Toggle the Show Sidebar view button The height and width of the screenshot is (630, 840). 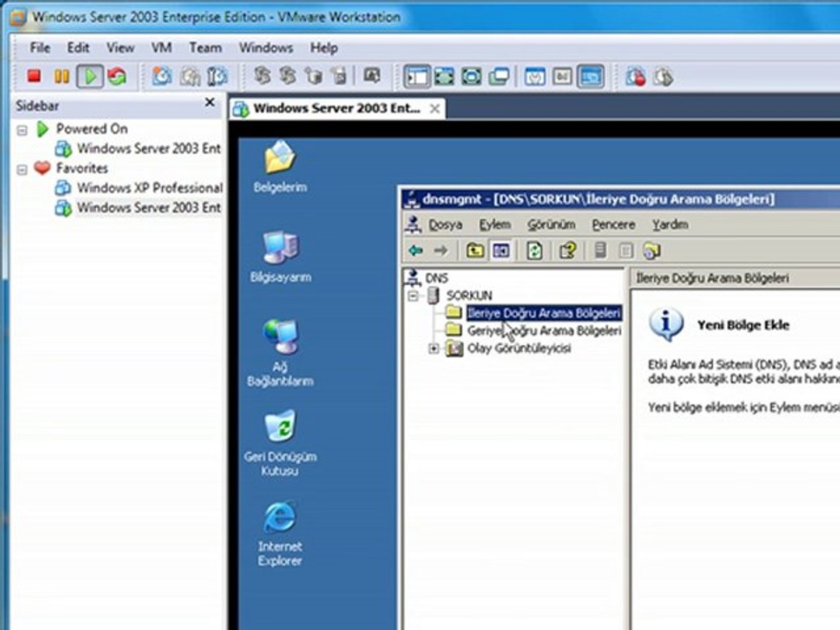pyautogui.click(x=417, y=76)
